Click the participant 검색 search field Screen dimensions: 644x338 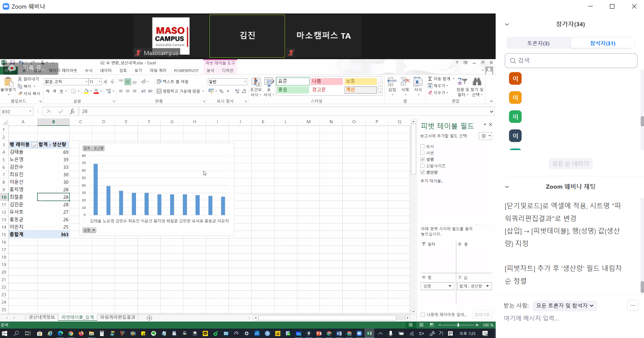coord(571,61)
